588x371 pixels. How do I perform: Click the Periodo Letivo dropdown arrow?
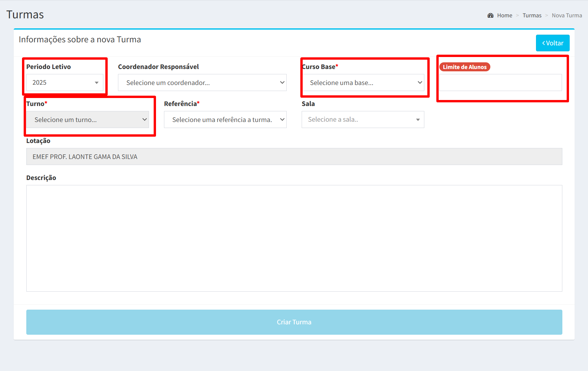(x=97, y=83)
